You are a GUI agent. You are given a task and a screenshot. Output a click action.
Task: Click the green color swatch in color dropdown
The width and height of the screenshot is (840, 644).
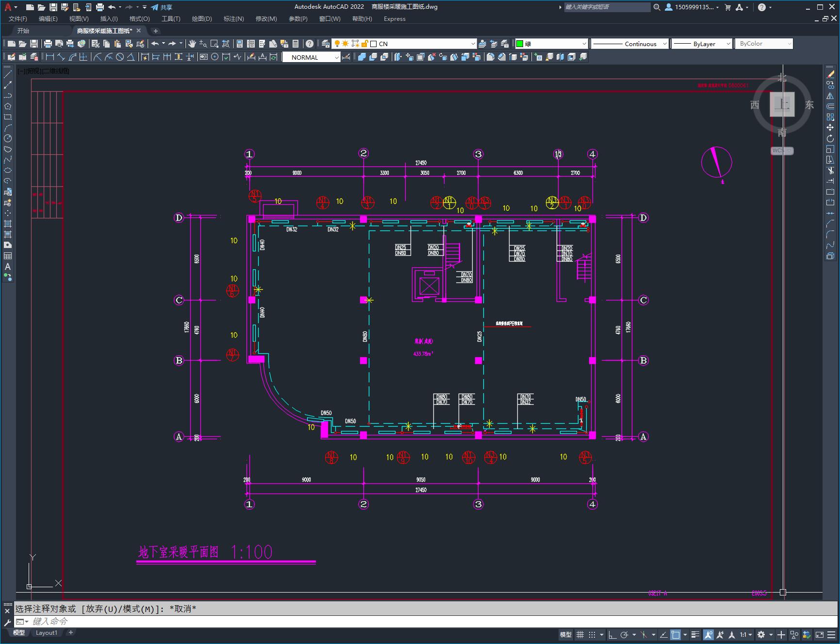519,44
